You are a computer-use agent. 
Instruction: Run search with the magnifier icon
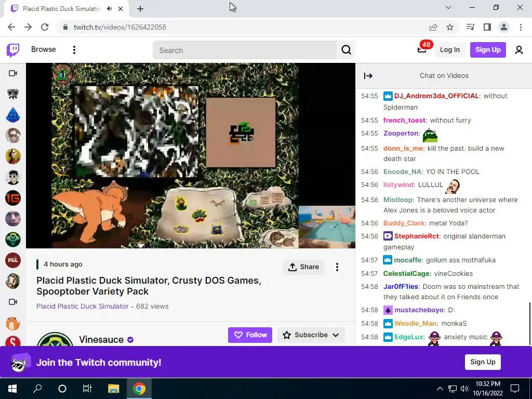click(347, 50)
